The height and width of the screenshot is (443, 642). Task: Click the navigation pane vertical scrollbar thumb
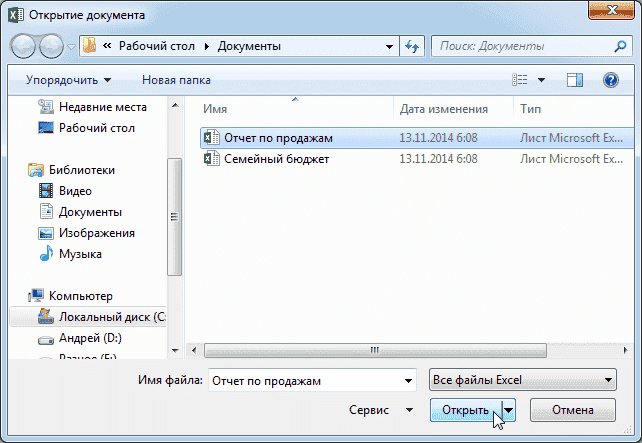[x=174, y=217]
